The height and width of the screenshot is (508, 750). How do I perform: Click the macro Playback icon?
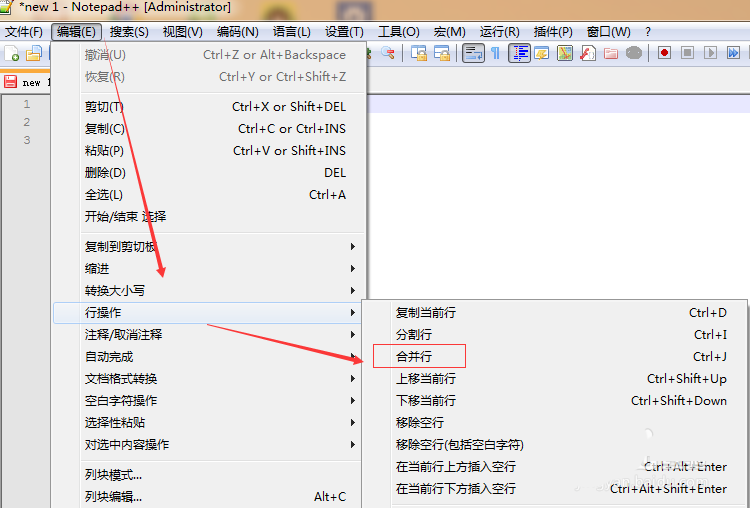pos(710,53)
